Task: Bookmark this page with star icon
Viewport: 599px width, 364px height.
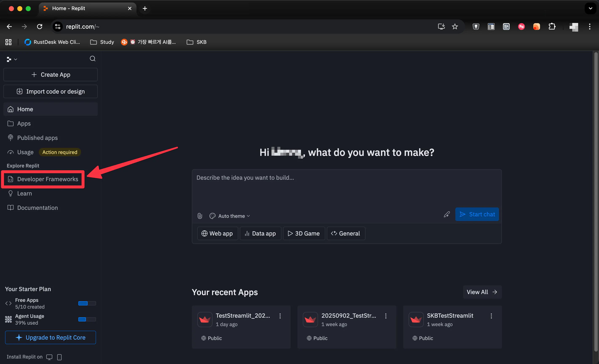Action: (x=455, y=27)
